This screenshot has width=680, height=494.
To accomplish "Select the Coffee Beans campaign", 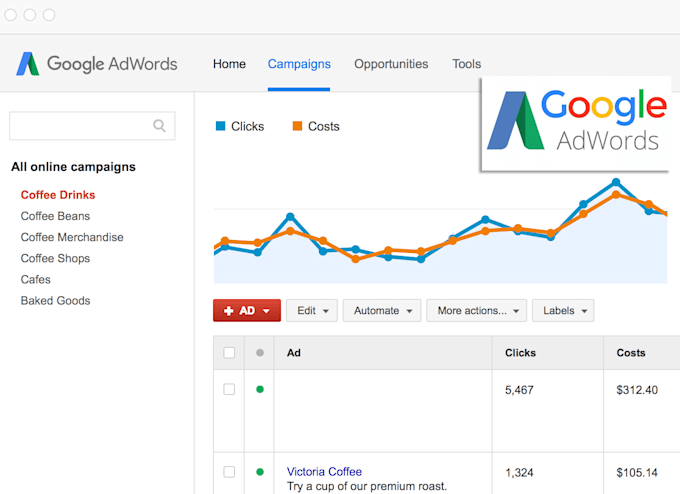I will [x=55, y=216].
